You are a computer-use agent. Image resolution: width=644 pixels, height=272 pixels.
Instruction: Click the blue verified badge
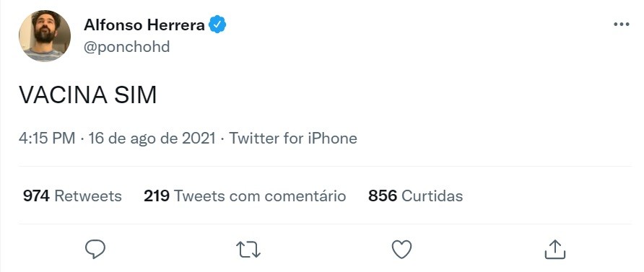point(217,25)
